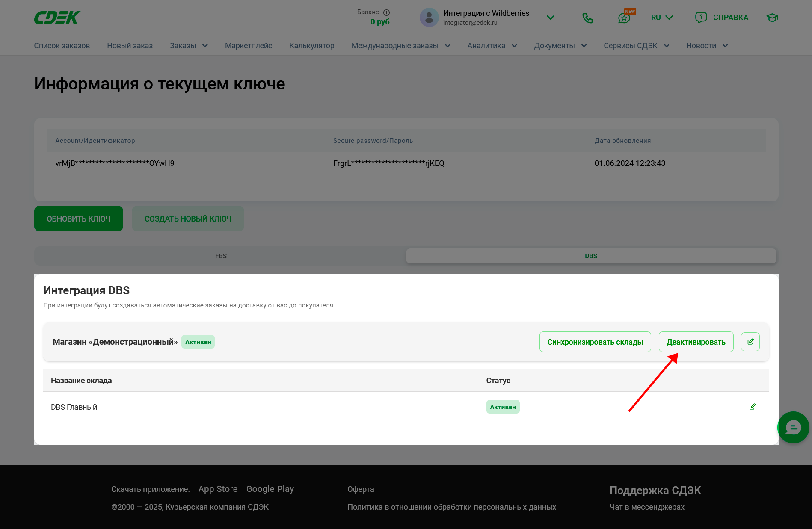The width and height of the screenshot is (812, 529).
Task: Open the Оферта link
Action: pos(361,489)
